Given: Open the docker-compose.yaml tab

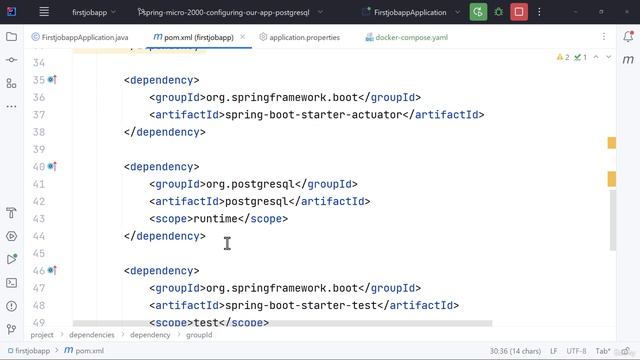Looking at the screenshot, I should click(407, 37).
